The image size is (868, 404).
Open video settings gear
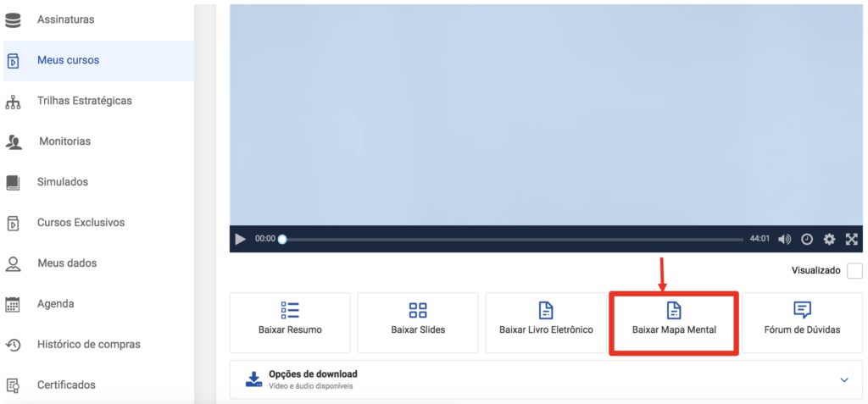click(x=829, y=239)
